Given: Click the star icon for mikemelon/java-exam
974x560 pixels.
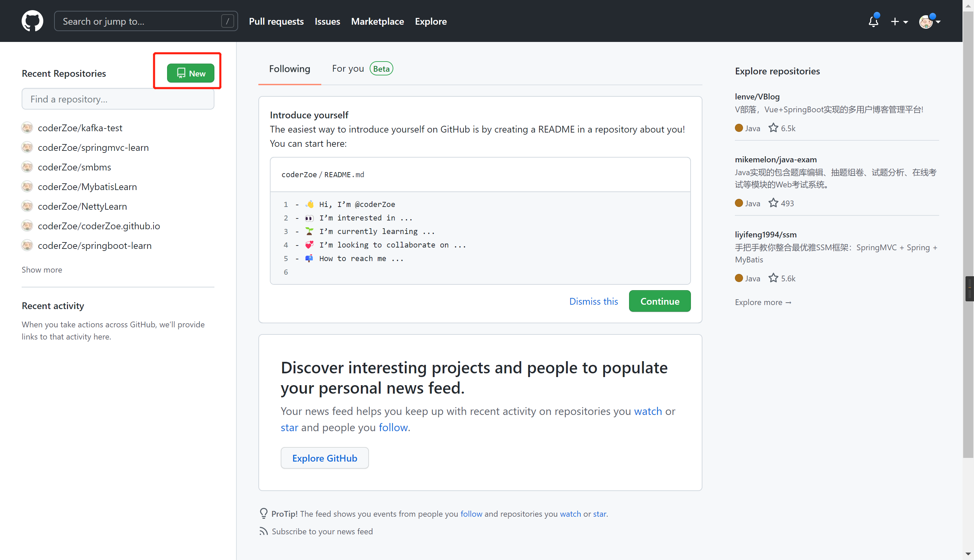Looking at the screenshot, I should pos(773,203).
